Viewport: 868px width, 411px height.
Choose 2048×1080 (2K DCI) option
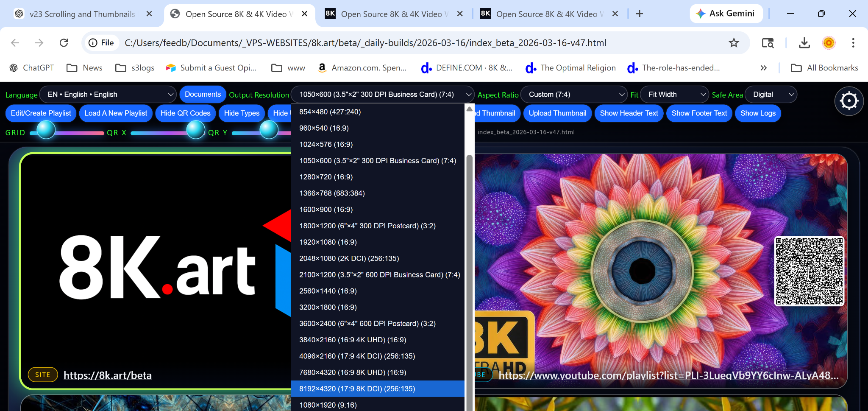pos(378,258)
